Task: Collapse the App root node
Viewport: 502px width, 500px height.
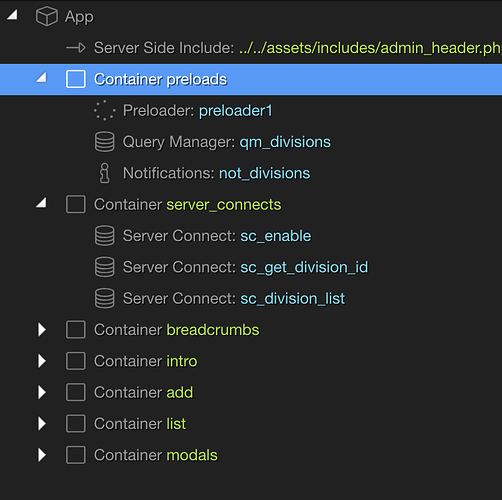Action: (12, 15)
